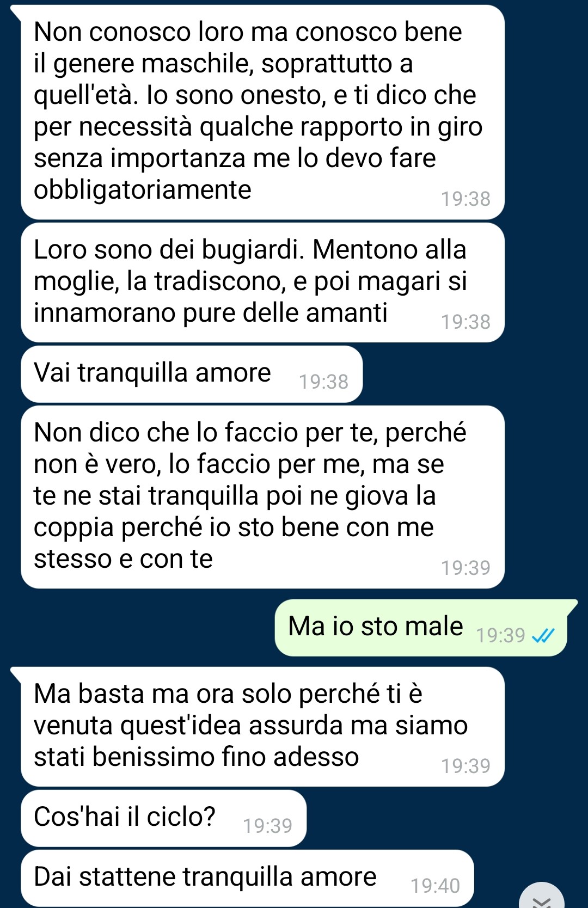Tap message starting 'Ma basta ma ora solo'

[262, 727]
